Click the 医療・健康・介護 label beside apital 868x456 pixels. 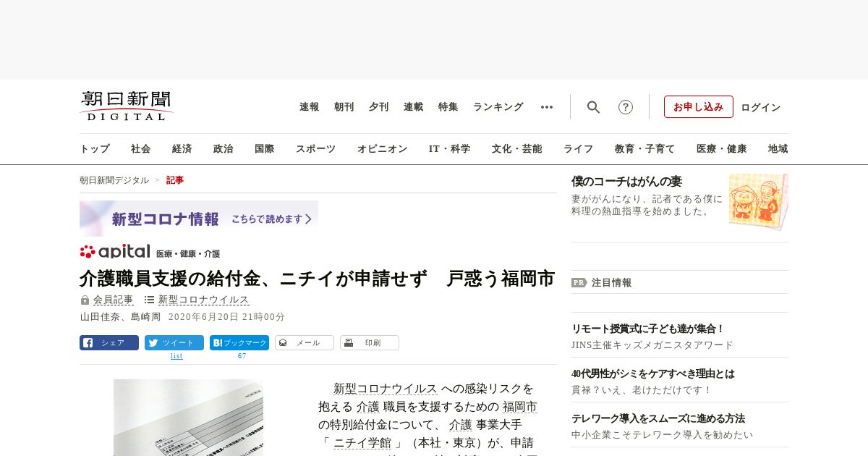(188, 254)
